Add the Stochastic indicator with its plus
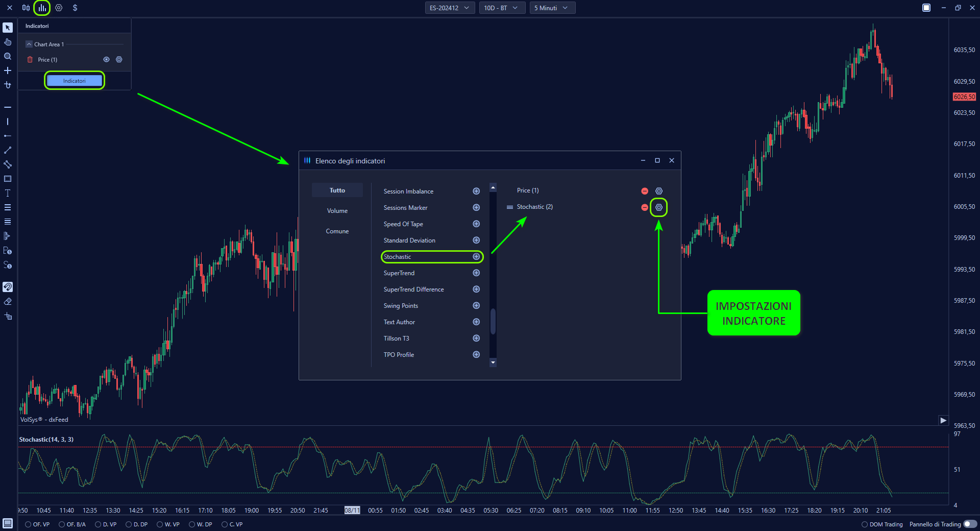This screenshot has height=531, width=980. coord(476,257)
